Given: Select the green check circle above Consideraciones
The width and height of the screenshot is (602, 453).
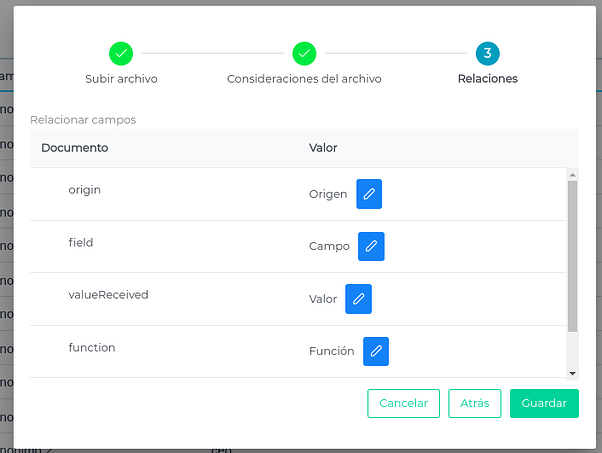Looking at the screenshot, I should coord(304,54).
